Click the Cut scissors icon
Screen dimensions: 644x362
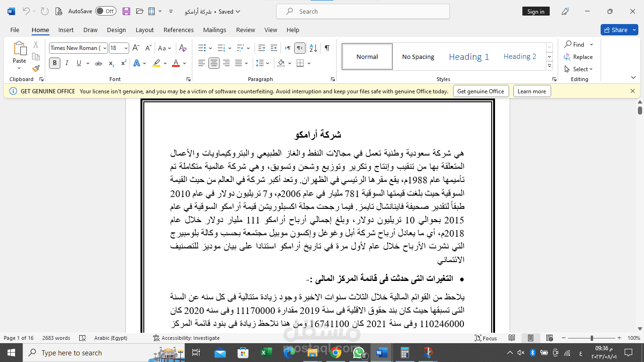(x=36, y=45)
